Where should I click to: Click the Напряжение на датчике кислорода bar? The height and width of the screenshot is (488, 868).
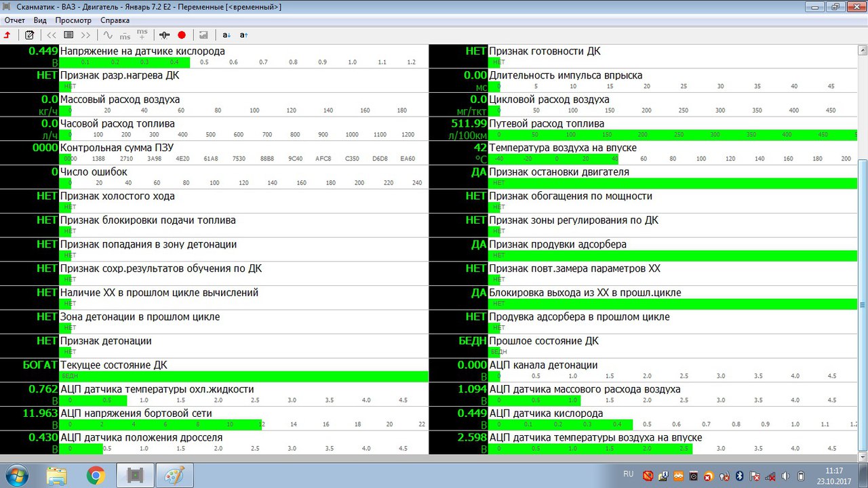[125, 62]
